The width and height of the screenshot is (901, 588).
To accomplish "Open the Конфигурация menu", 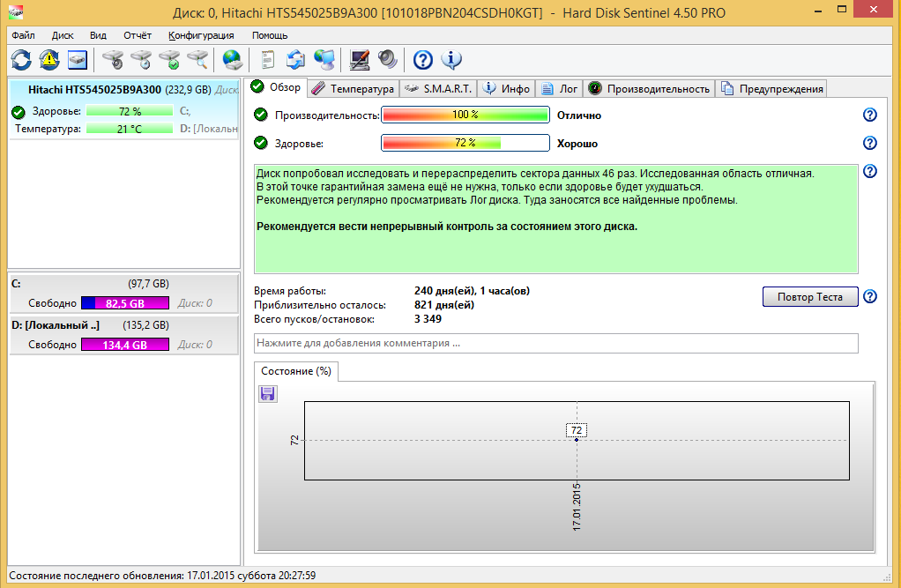I will click(201, 35).
